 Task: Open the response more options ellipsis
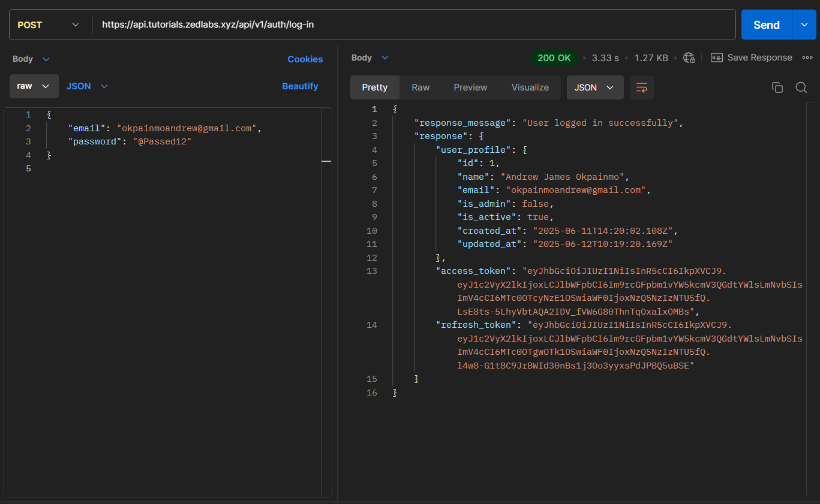click(807, 58)
